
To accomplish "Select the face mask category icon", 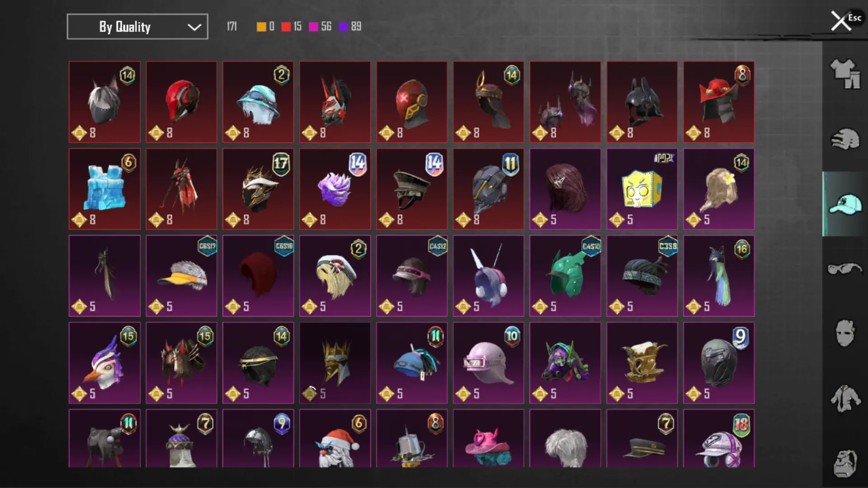I will click(845, 333).
